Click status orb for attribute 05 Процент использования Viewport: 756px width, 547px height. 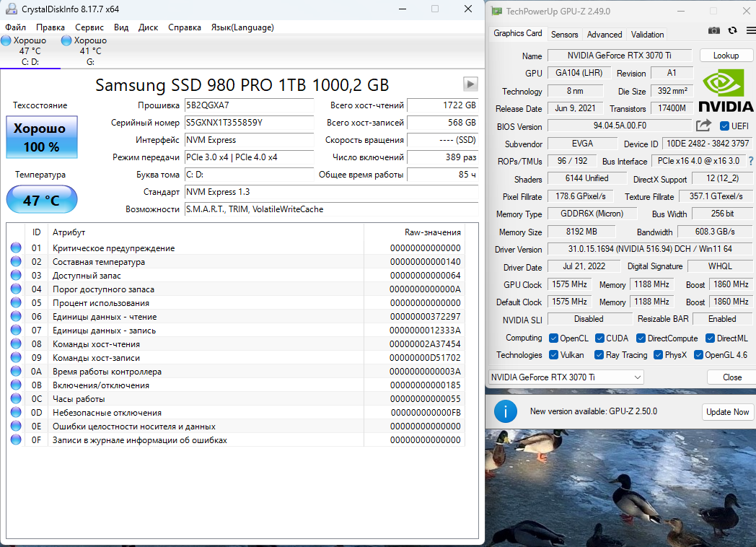(x=16, y=302)
